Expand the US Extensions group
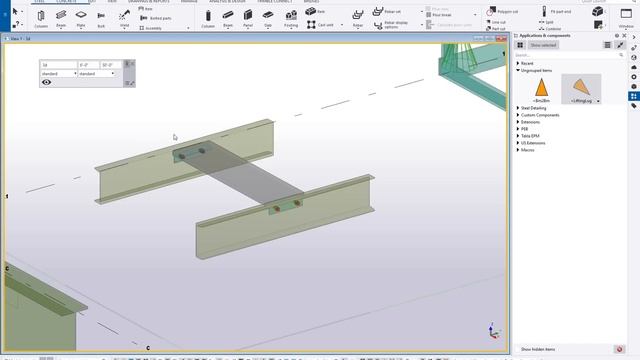Viewport: 640px width, 360px height. 518,143
